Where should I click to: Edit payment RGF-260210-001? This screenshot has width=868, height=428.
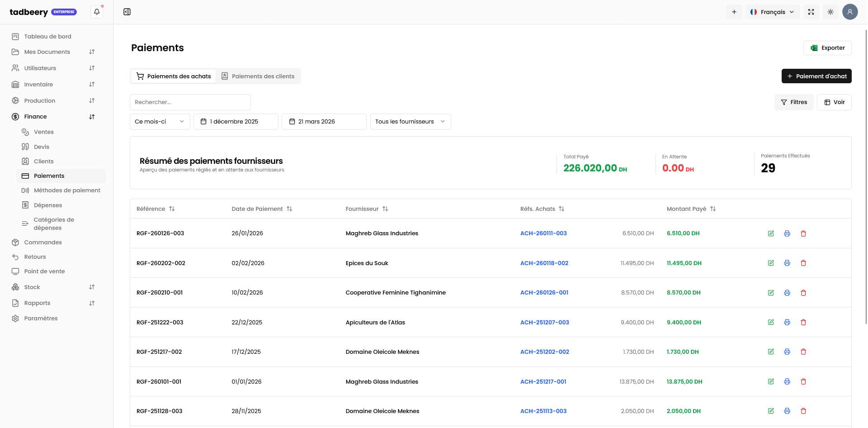[771, 293]
